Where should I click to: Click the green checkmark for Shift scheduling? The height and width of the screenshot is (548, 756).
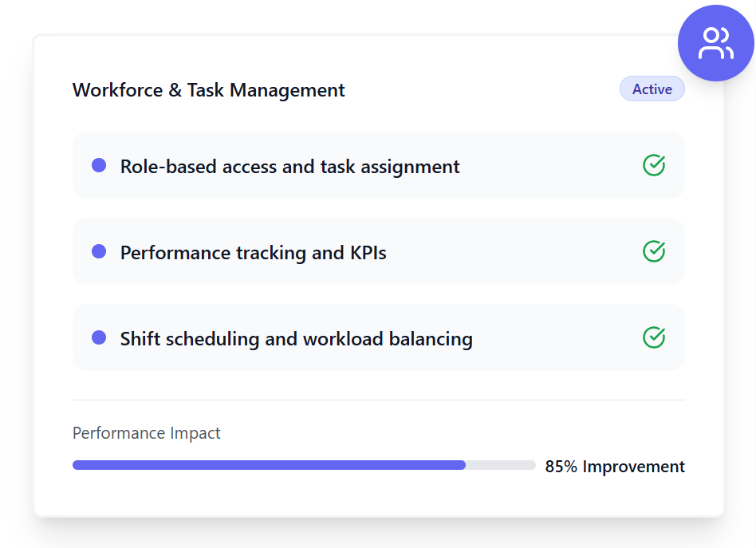click(654, 337)
